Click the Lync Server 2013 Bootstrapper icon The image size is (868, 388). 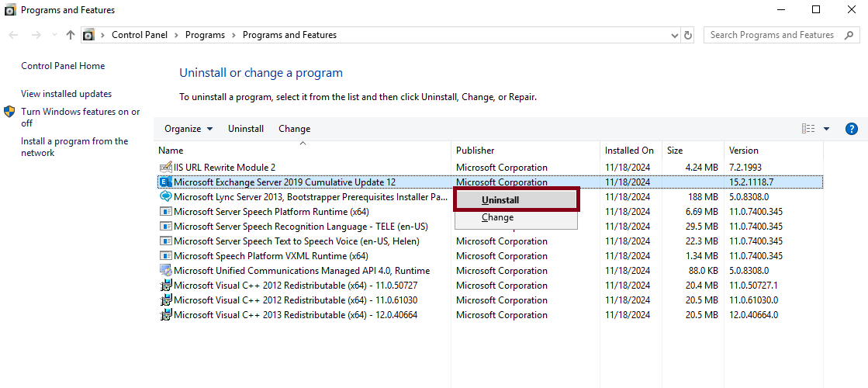pos(165,196)
